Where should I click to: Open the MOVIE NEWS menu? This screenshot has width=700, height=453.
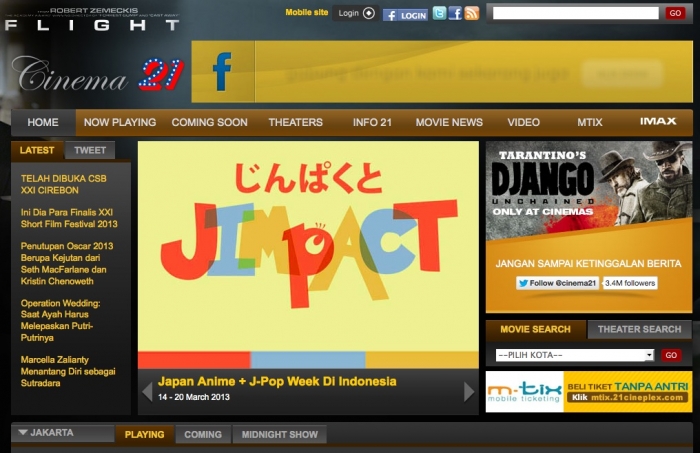click(449, 122)
